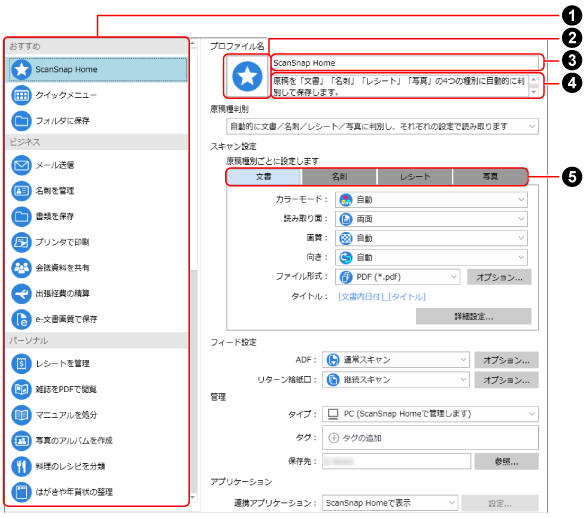The width and height of the screenshot is (584, 517).
Task: Select the マニュアルを処分 manual icon
Action: pos(21,415)
